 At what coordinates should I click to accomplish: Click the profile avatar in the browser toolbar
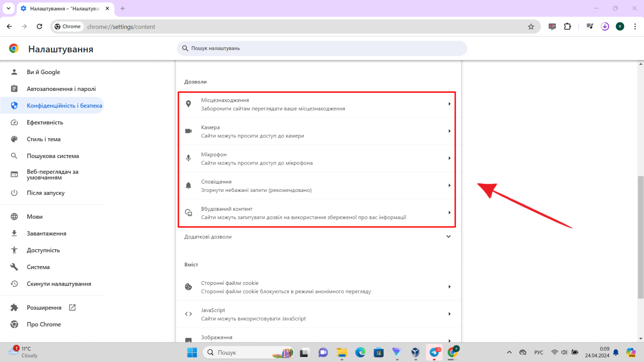coord(620,26)
